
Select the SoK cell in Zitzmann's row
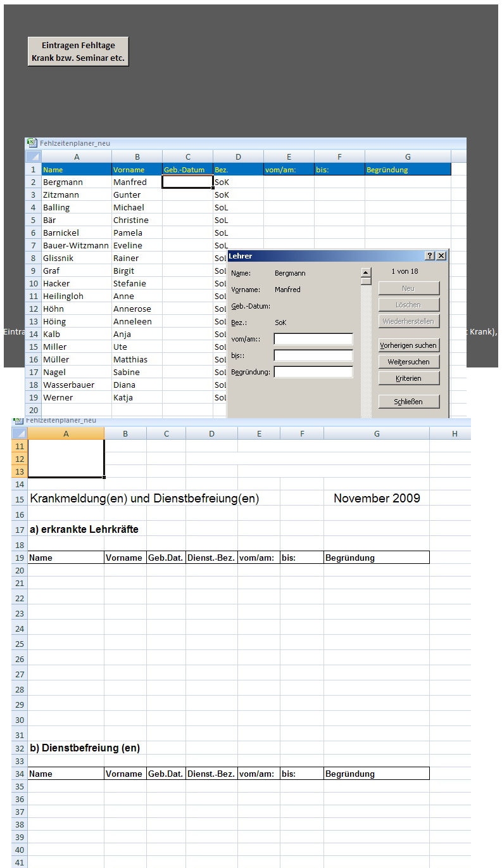point(238,195)
